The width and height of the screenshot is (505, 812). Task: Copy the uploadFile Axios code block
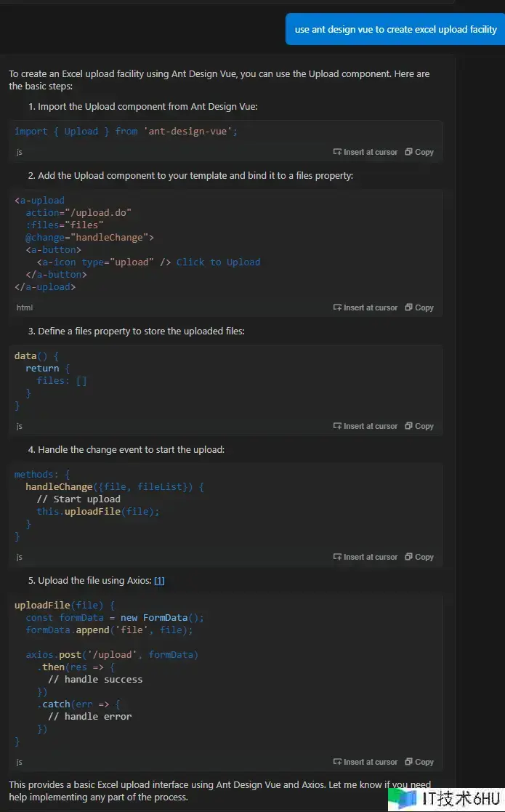tap(419, 762)
